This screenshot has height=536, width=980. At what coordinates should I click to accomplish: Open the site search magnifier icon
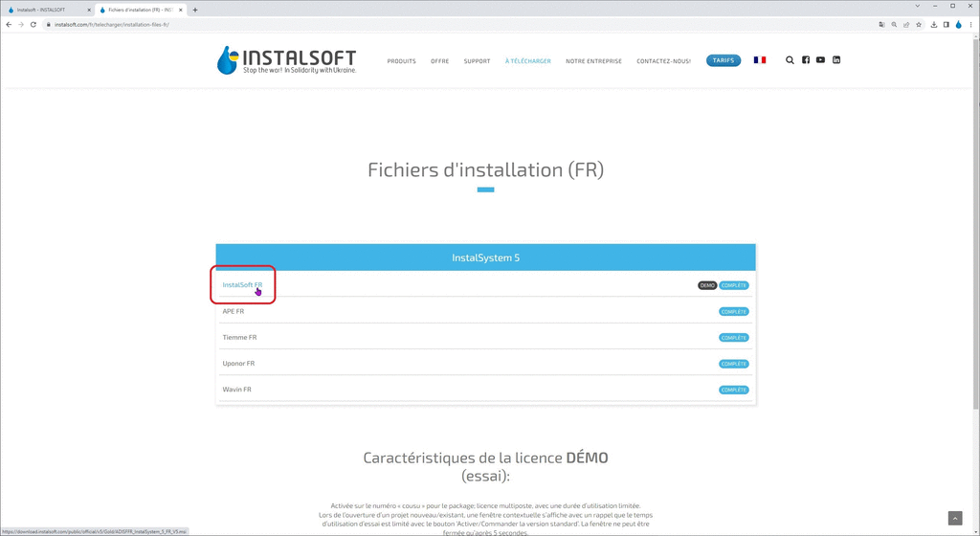click(790, 60)
